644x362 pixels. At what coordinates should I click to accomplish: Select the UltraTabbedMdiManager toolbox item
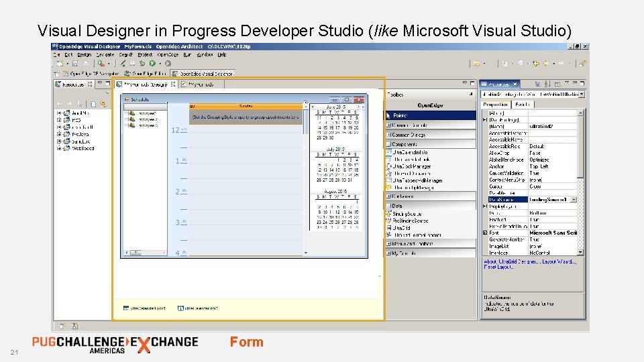coord(415,180)
